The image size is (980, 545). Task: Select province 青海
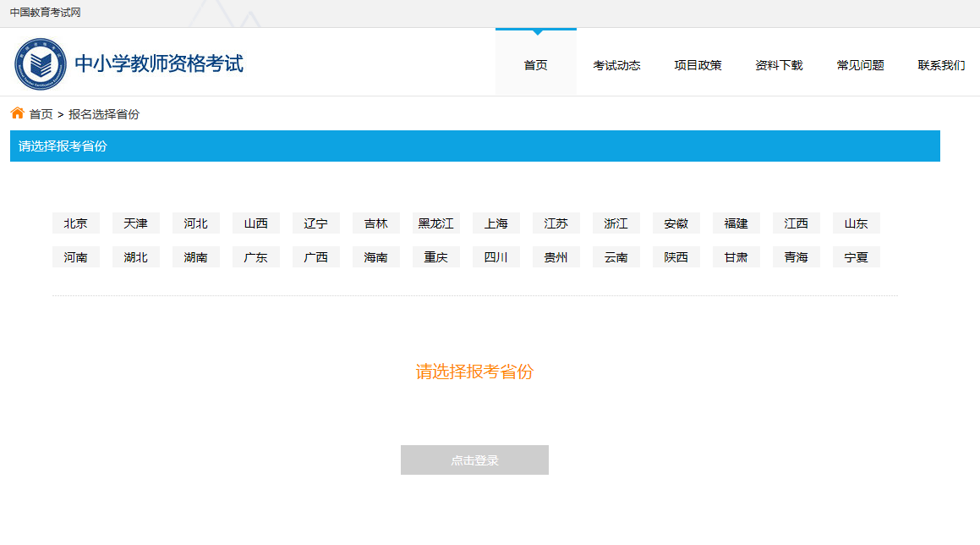(x=796, y=257)
